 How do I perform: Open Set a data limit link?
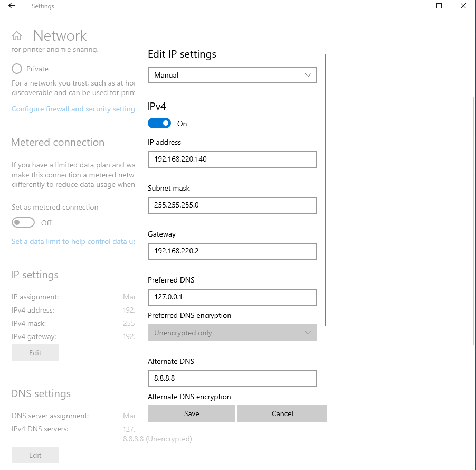click(x=73, y=241)
